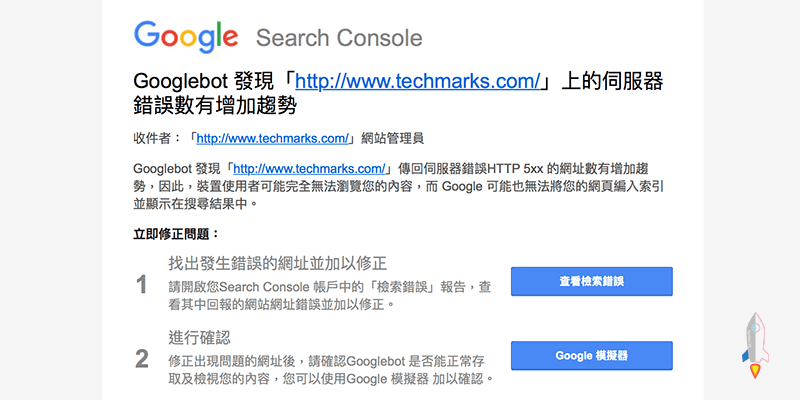
Task: Click the Google logo
Action: [x=186, y=37]
